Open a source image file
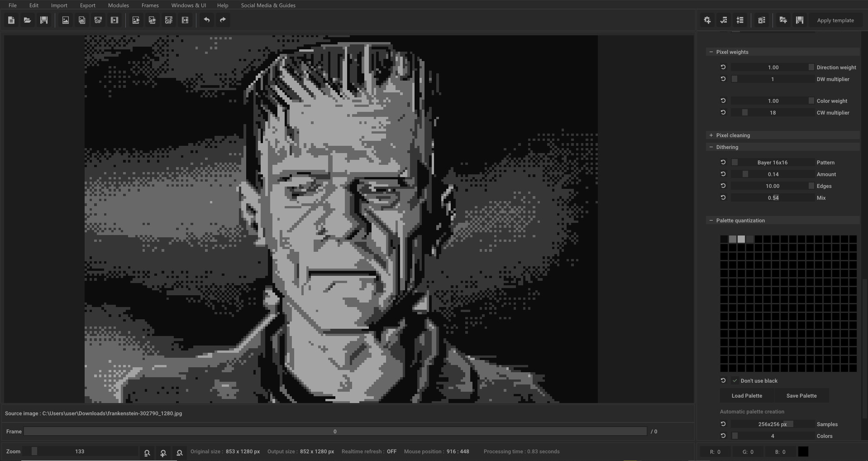868x461 pixels. pos(27,20)
